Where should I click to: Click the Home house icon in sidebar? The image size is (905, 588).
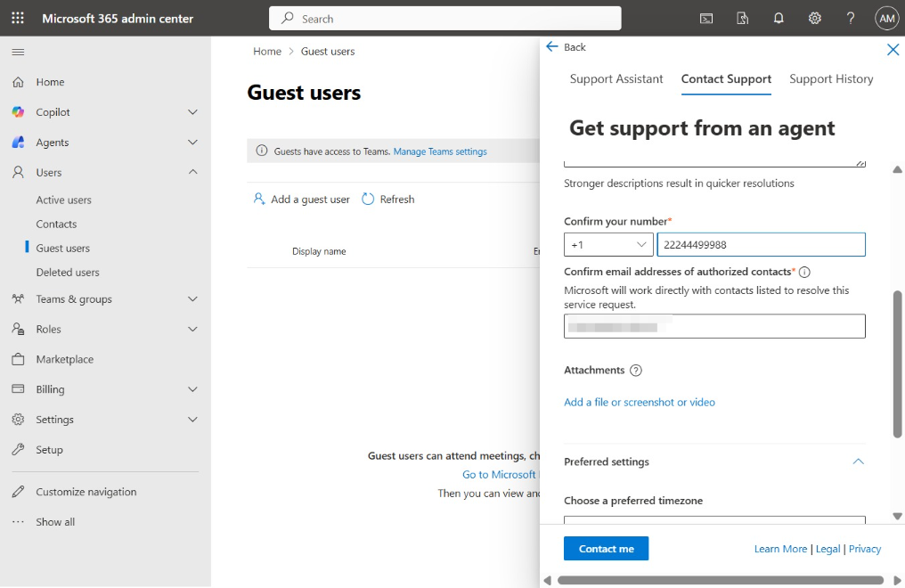click(18, 82)
